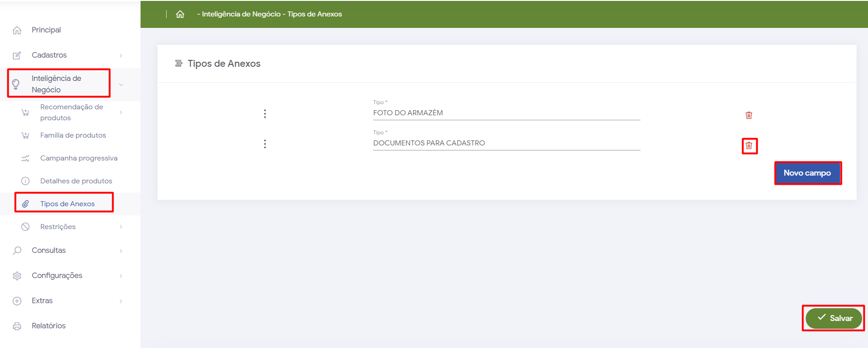Screen dimensions: 868x348
Task: Go to Detalhes de produtos
Action: [x=76, y=181]
